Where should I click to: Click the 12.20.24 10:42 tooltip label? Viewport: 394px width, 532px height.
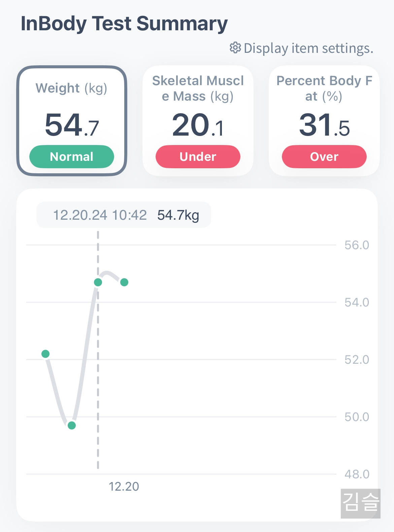tap(100, 215)
